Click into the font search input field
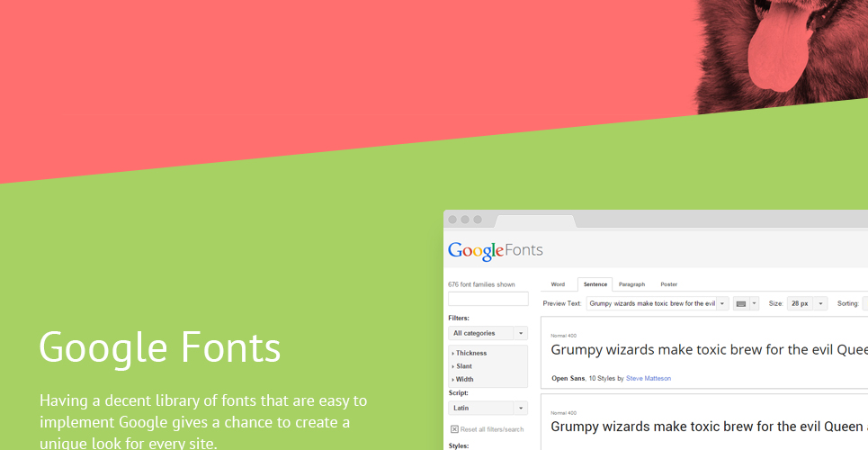 488,299
